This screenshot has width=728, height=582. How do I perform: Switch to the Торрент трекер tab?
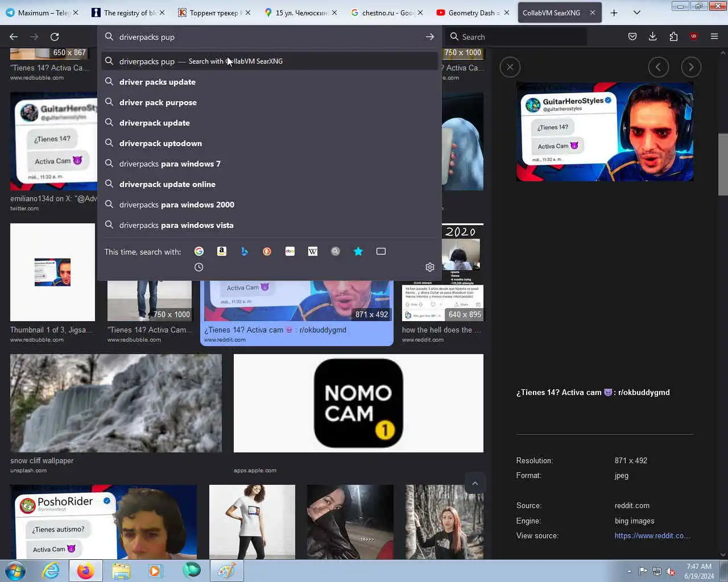214,13
